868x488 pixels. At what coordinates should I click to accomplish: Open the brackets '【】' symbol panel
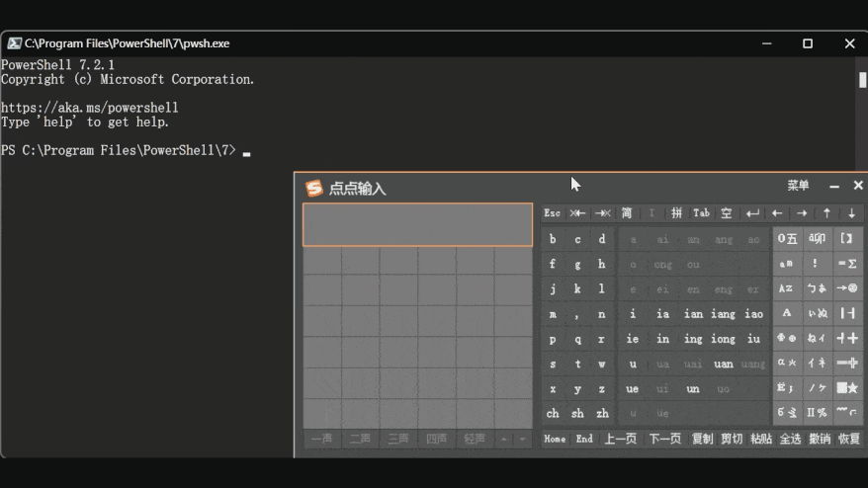(846, 238)
